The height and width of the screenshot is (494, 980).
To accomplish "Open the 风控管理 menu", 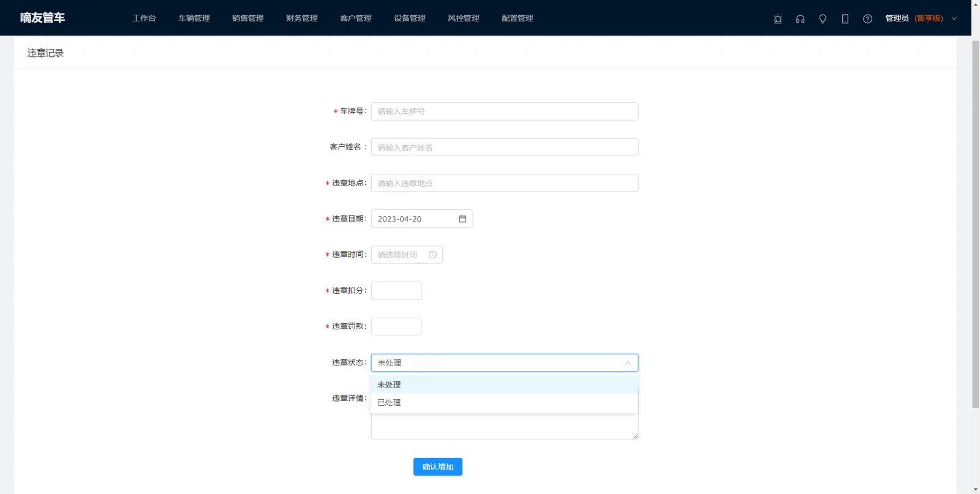I will click(464, 18).
